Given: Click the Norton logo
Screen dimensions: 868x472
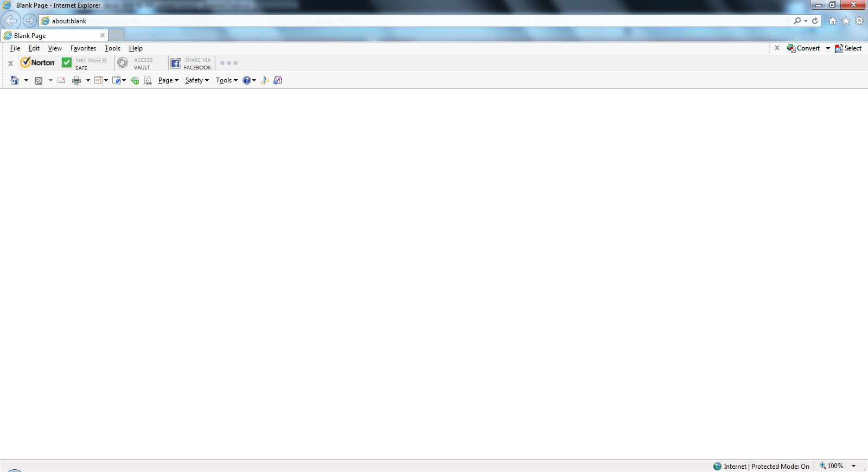Looking at the screenshot, I should pos(37,62).
